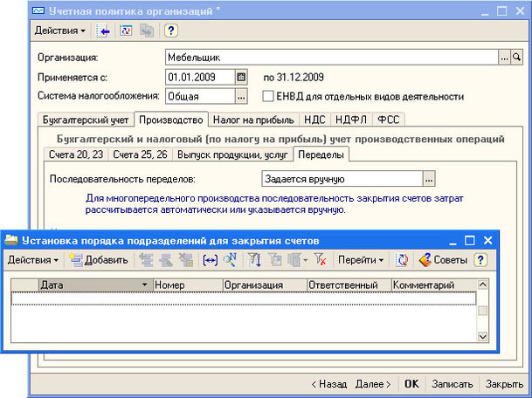Click the Записать button

[x=453, y=384]
